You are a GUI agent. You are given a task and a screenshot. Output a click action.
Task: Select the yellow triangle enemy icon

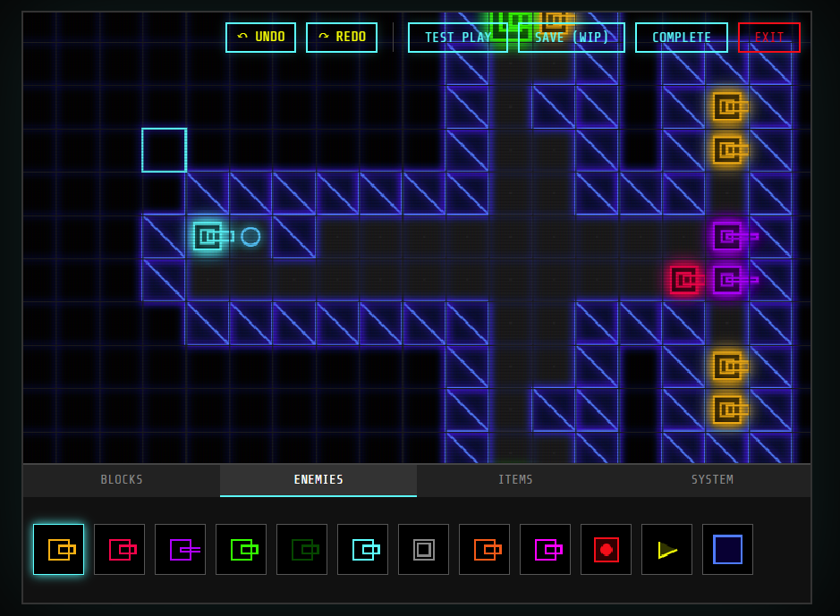click(x=666, y=549)
